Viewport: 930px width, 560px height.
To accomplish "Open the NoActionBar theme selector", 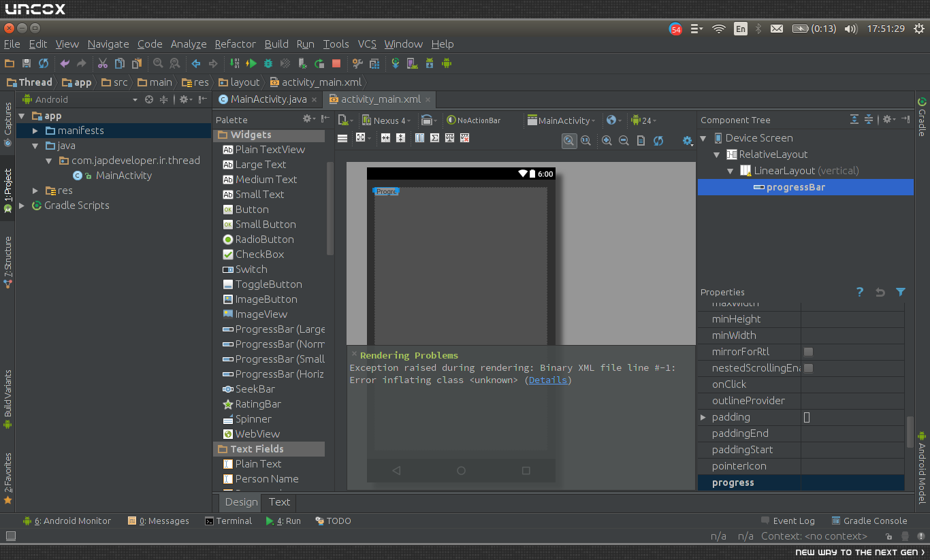I will (474, 120).
